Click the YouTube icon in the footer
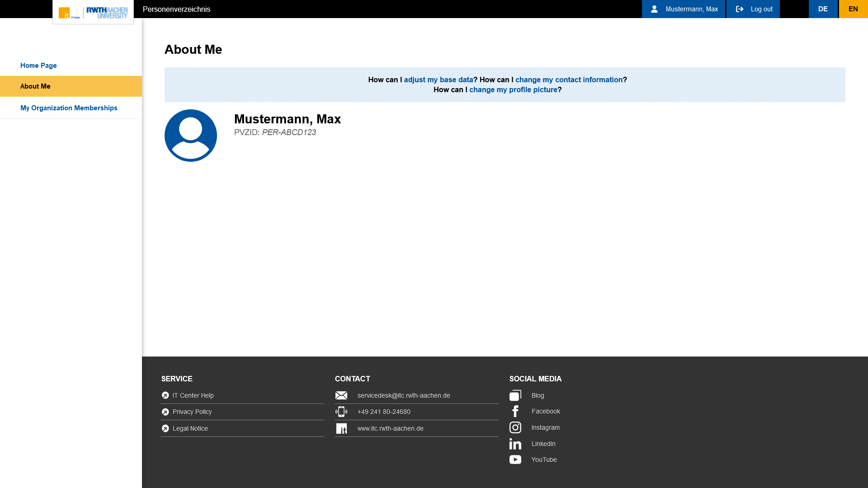 click(515, 460)
